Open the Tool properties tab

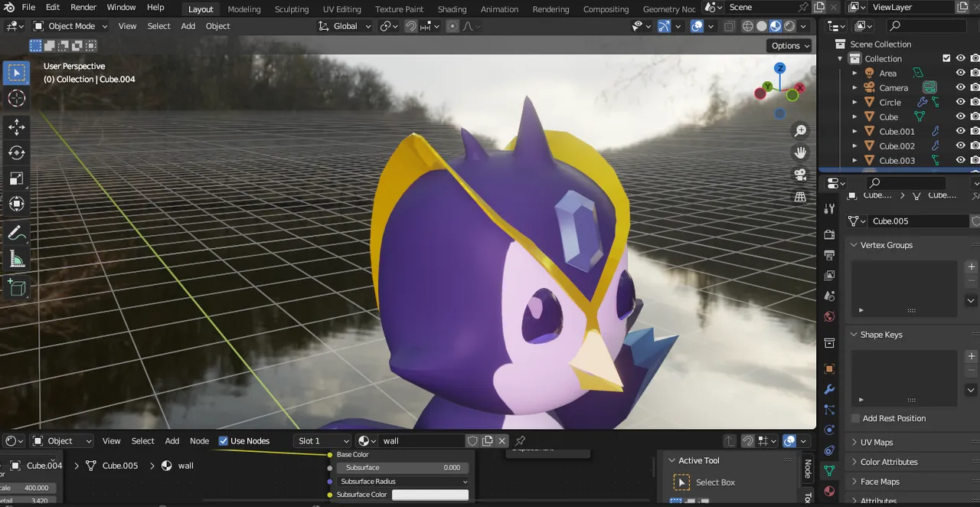[829, 209]
